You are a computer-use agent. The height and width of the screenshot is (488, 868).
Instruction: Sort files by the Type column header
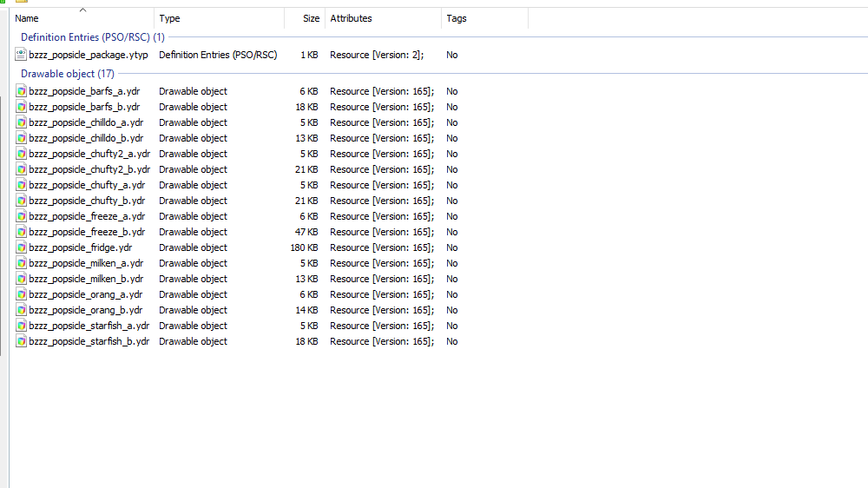pyautogui.click(x=169, y=18)
